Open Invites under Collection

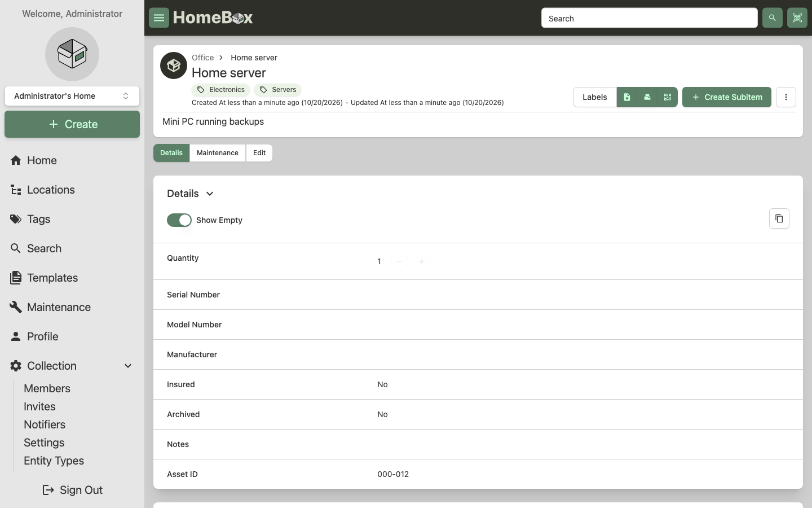(39, 406)
